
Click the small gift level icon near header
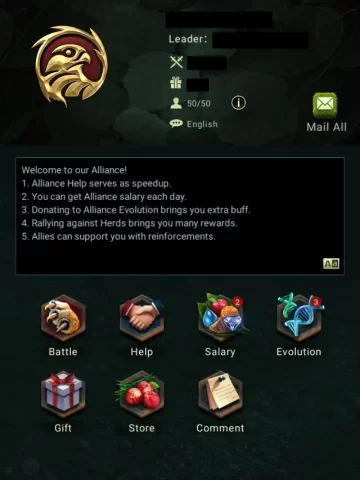coord(176,83)
